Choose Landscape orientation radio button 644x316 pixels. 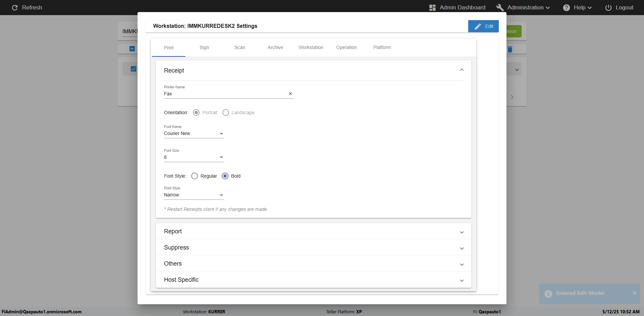[226, 112]
